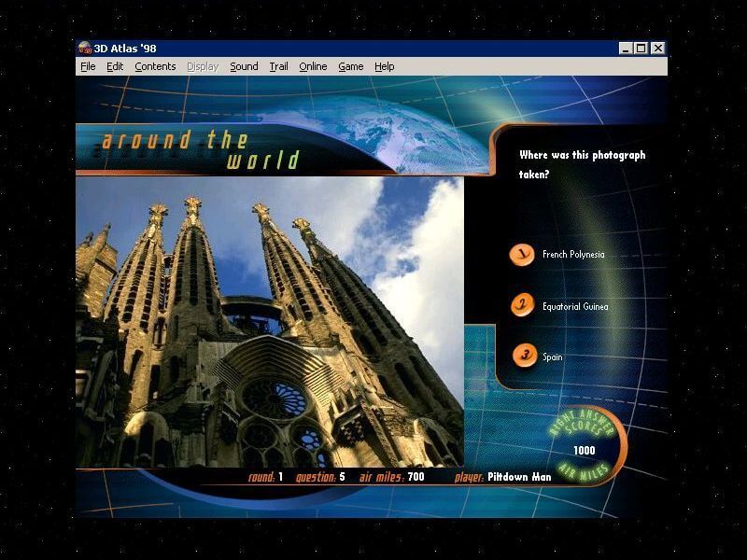747x560 pixels.
Task: Maximize the 3D Atlas '98 window
Action: click(641, 49)
